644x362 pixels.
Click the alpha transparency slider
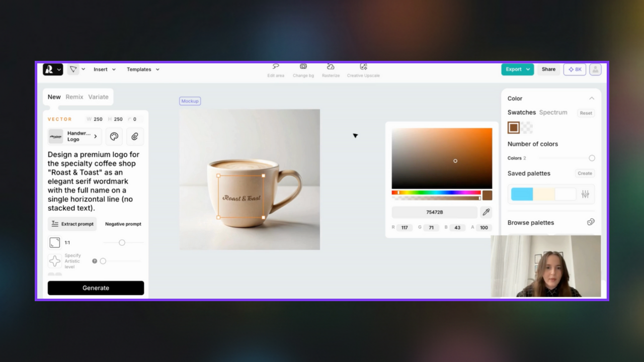[436, 198]
